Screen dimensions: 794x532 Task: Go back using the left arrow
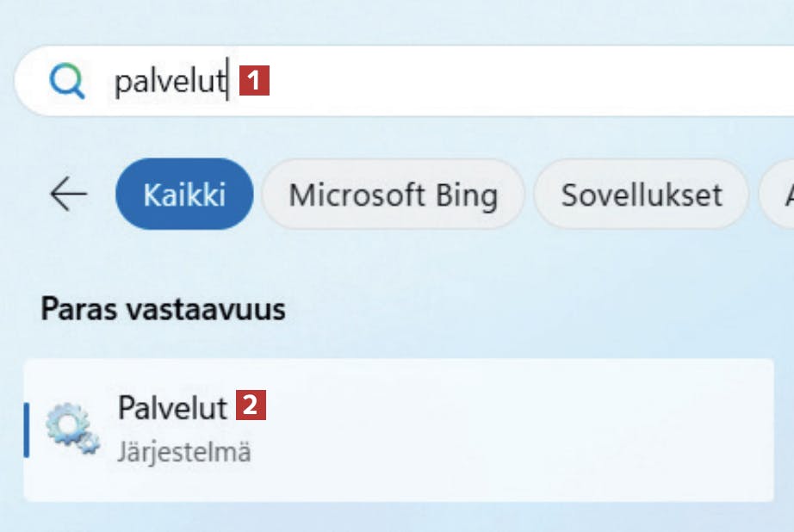click(68, 195)
